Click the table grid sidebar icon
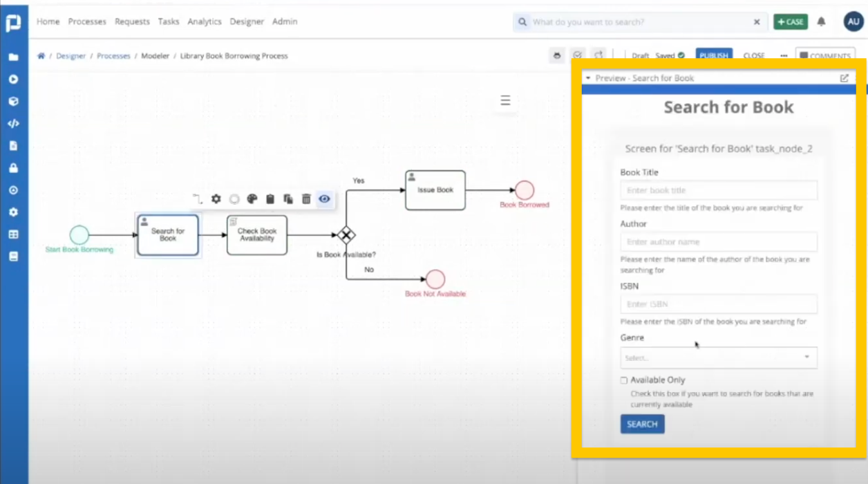The width and height of the screenshot is (868, 484). click(x=13, y=234)
